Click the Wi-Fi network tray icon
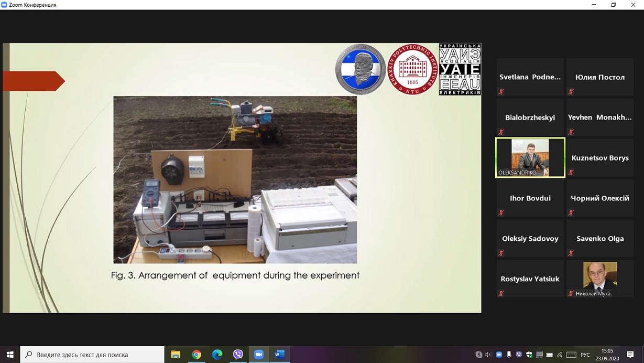The width and height of the screenshot is (644, 363). (x=560, y=355)
